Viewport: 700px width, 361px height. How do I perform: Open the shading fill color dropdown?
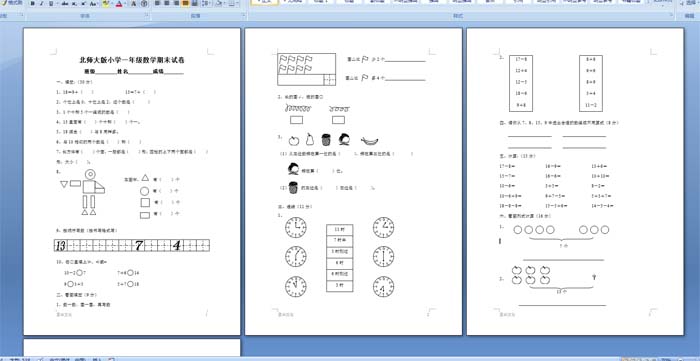(x=220, y=4)
